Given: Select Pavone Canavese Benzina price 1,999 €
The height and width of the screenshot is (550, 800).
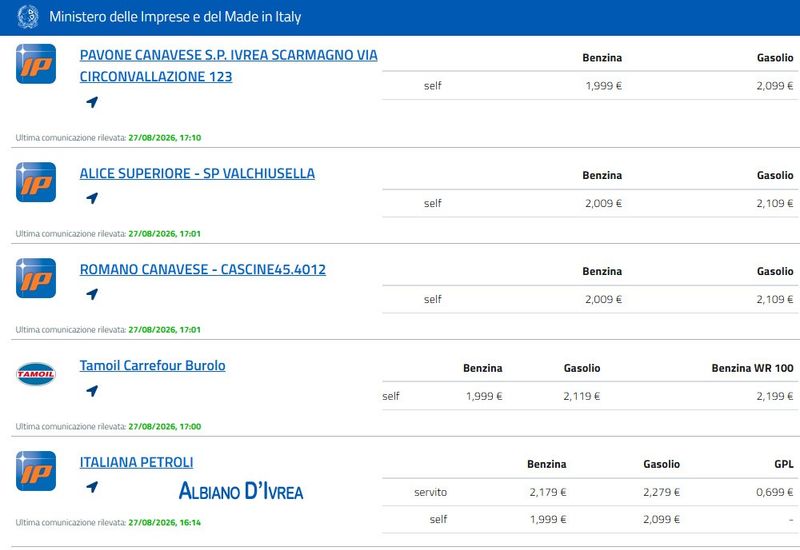Looking at the screenshot, I should [604, 86].
